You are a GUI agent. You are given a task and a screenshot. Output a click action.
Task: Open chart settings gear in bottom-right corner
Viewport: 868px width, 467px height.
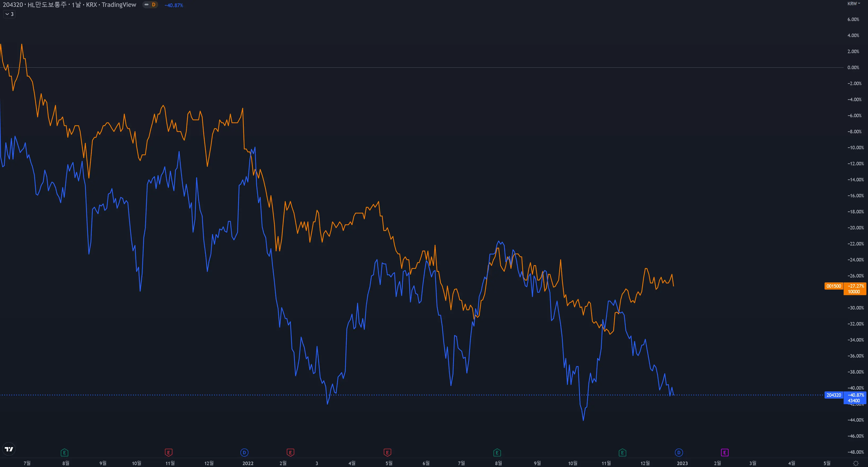pyautogui.click(x=856, y=463)
